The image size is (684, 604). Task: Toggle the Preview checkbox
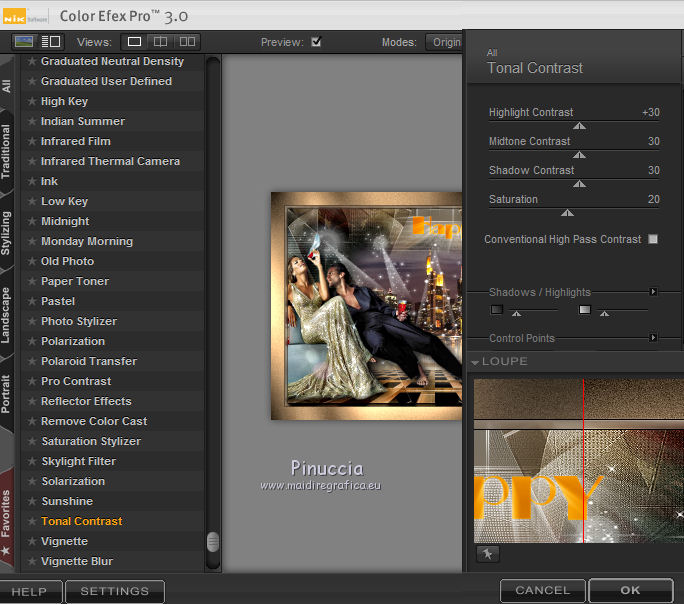click(x=316, y=42)
